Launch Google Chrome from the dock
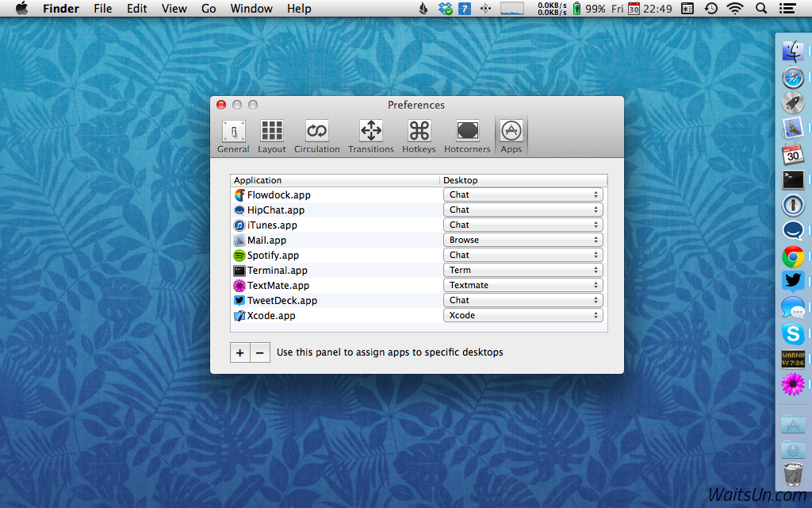 [x=792, y=256]
